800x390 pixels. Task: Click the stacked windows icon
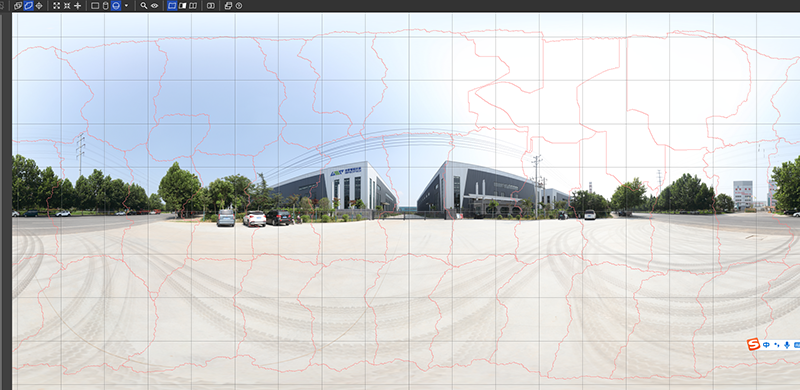(229, 6)
